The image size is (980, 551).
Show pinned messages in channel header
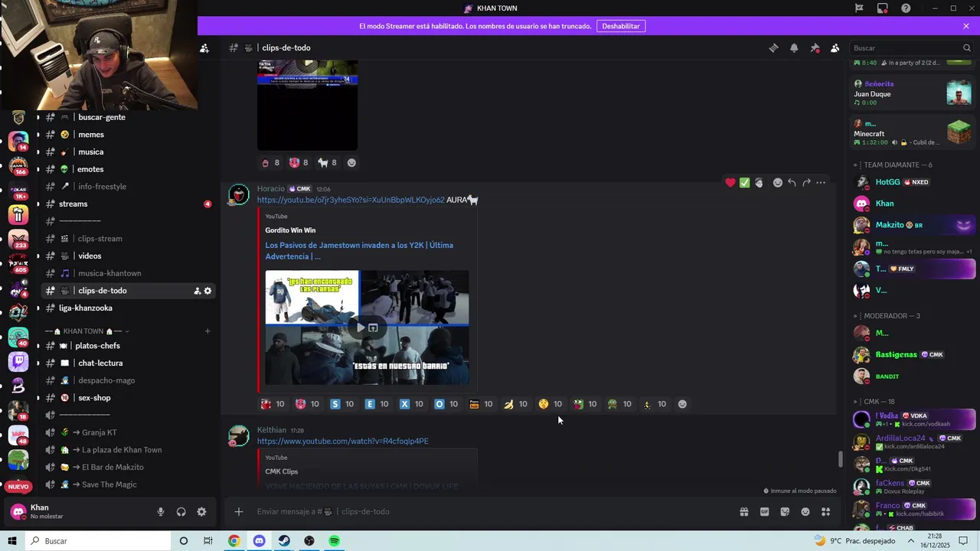tap(815, 47)
